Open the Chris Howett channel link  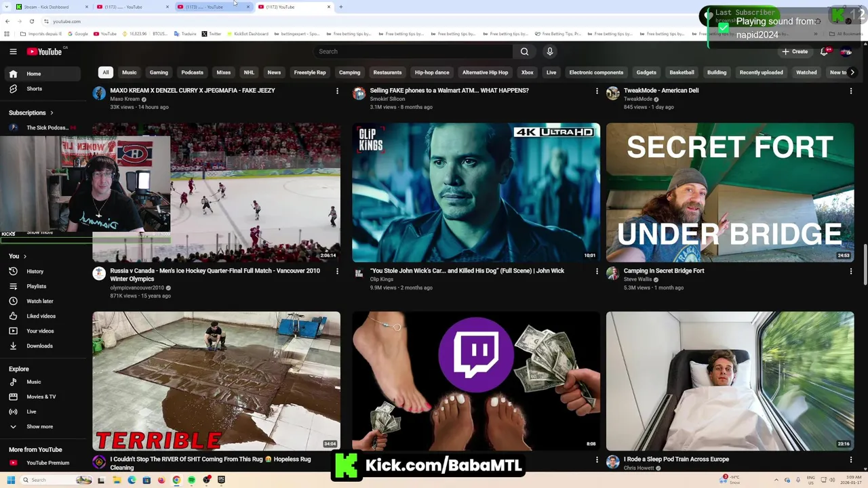639,468
